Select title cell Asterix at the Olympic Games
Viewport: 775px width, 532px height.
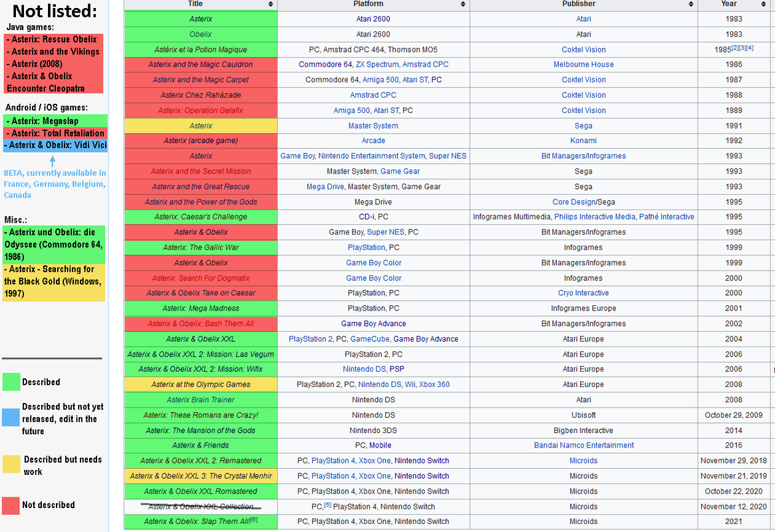click(x=201, y=384)
